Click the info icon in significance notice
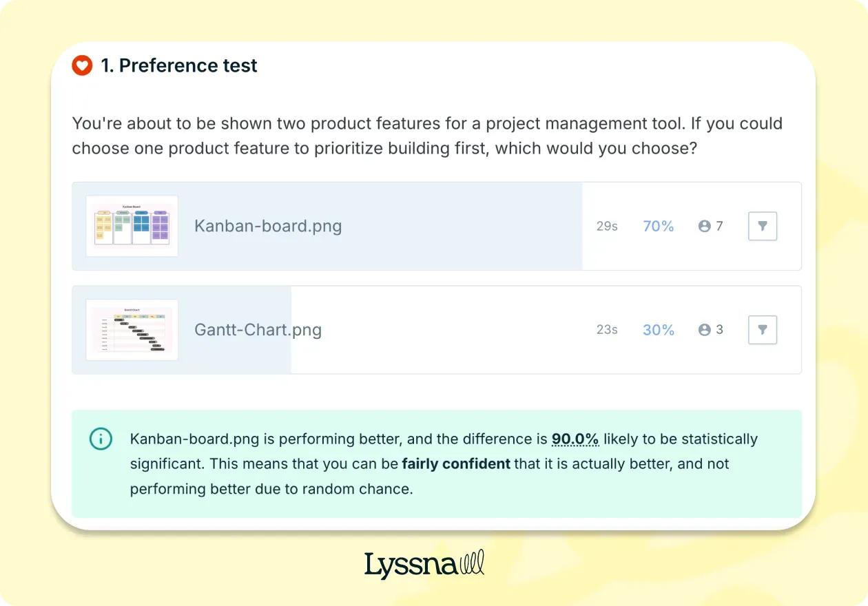Image resolution: width=868 pixels, height=606 pixels. click(101, 439)
